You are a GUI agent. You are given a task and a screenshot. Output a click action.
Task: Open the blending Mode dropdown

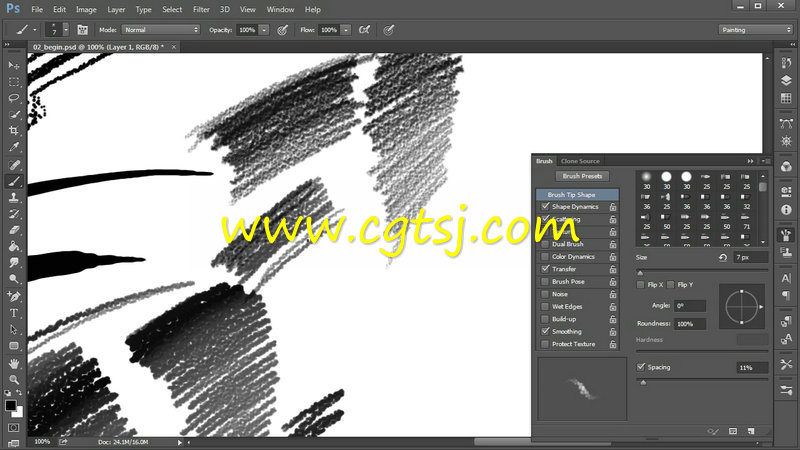pos(160,30)
